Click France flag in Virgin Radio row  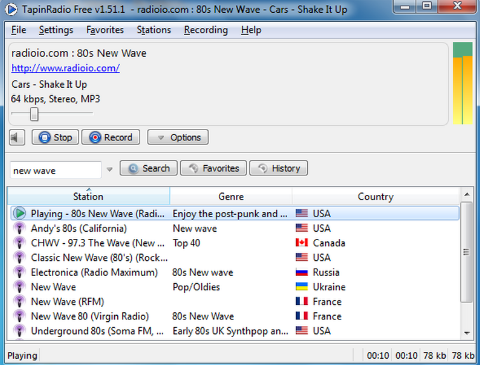click(302, 316)
